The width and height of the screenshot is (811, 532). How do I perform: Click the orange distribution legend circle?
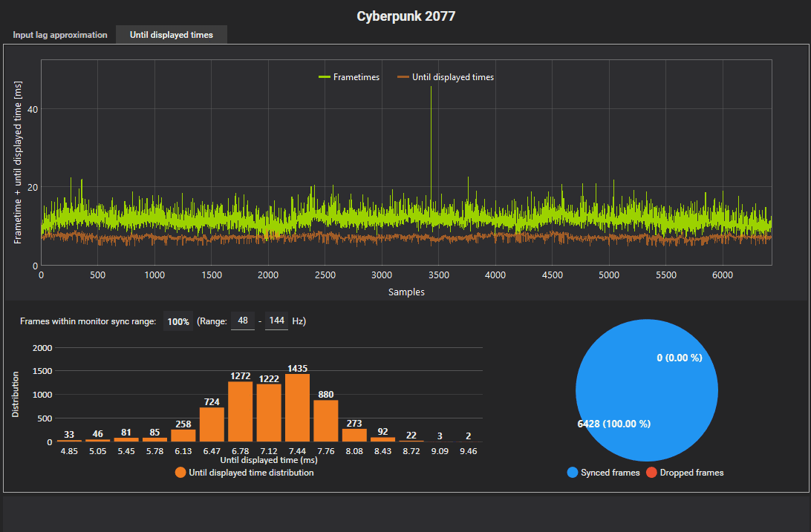(179, 472)
